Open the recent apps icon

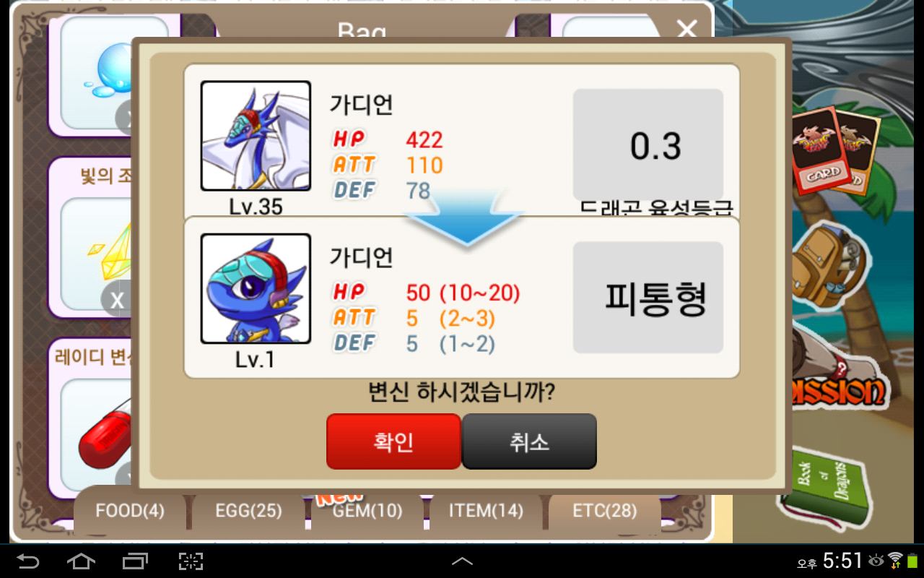(x=135, y=561)
